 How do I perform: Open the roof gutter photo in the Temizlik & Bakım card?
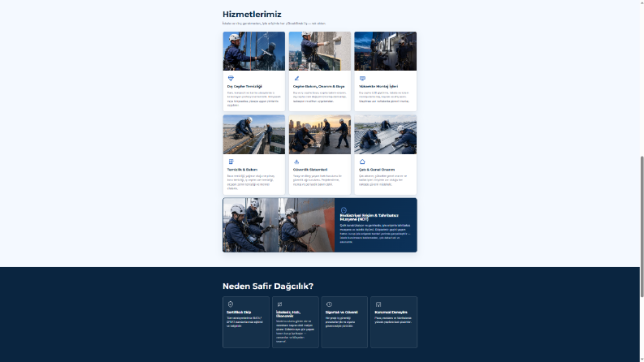coord(254,134)
